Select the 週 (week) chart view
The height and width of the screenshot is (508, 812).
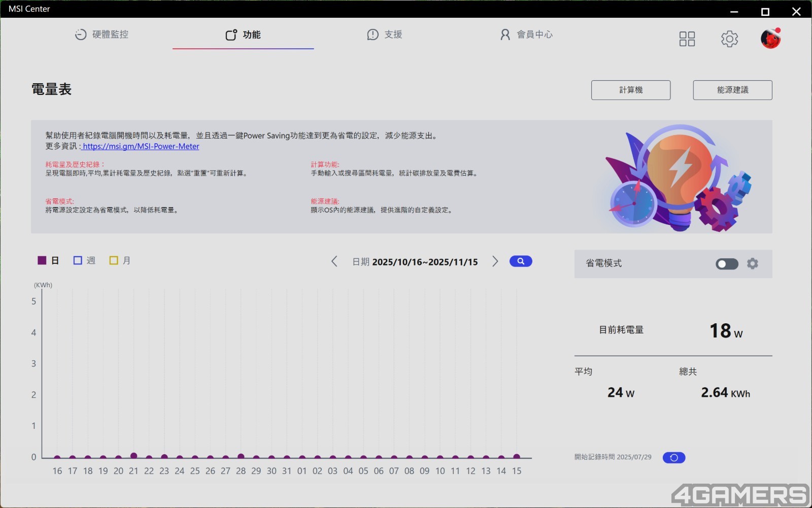pos(84,261)
